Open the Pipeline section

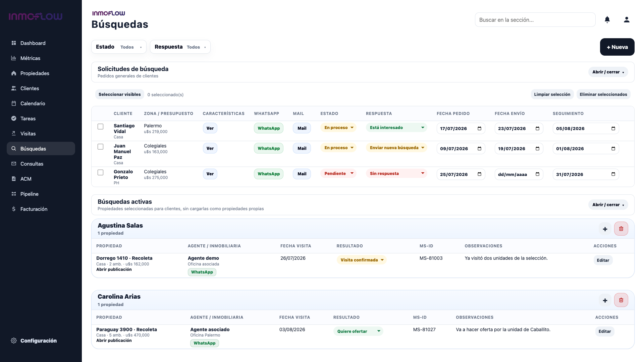[41, 194]
